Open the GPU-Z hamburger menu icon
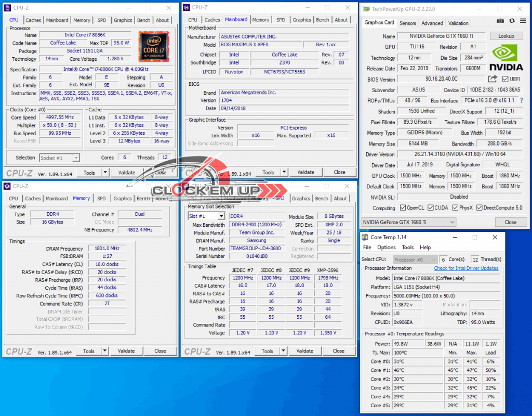 522,21
